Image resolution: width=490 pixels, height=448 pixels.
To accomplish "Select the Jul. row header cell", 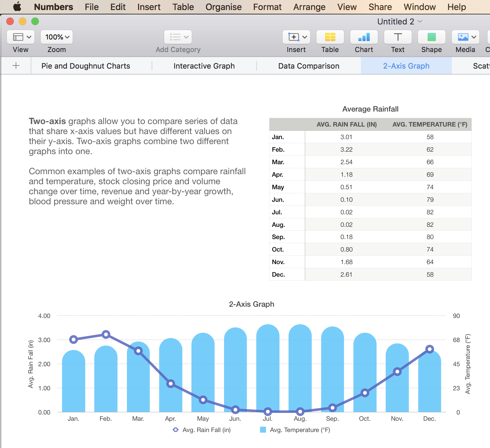I will (287, 212).
